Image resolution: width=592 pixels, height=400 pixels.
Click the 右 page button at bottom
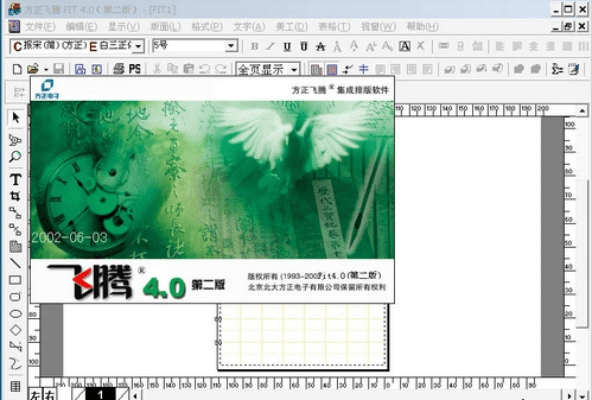(49, 394)
